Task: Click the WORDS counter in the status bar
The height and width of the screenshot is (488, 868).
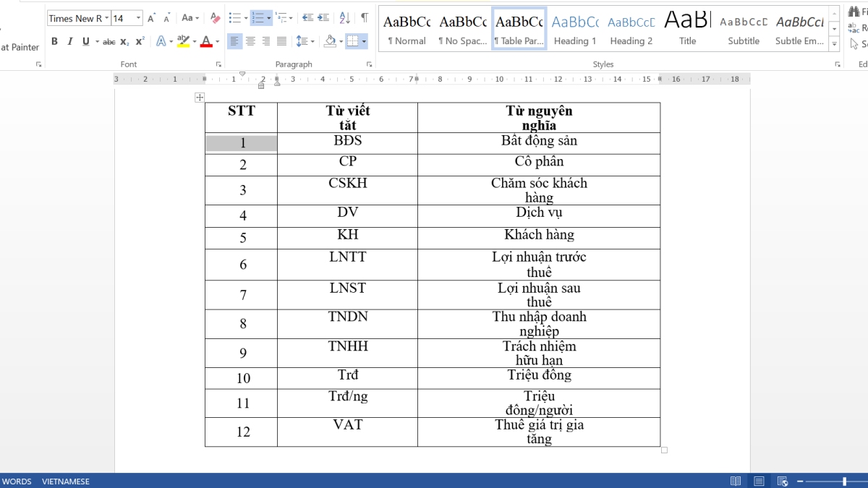Action: (16, 481)
